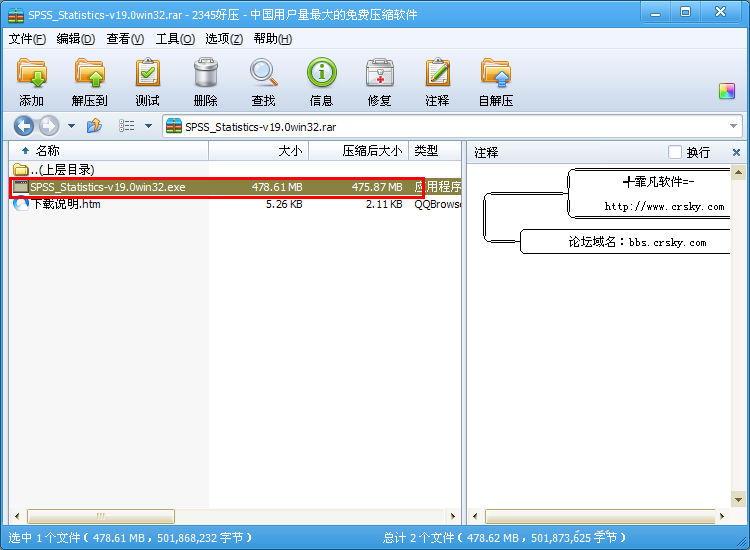This screenshot has width=750, height=550.
Task: Open the 选项(Z) menu
Action: [x=224, y=39]
